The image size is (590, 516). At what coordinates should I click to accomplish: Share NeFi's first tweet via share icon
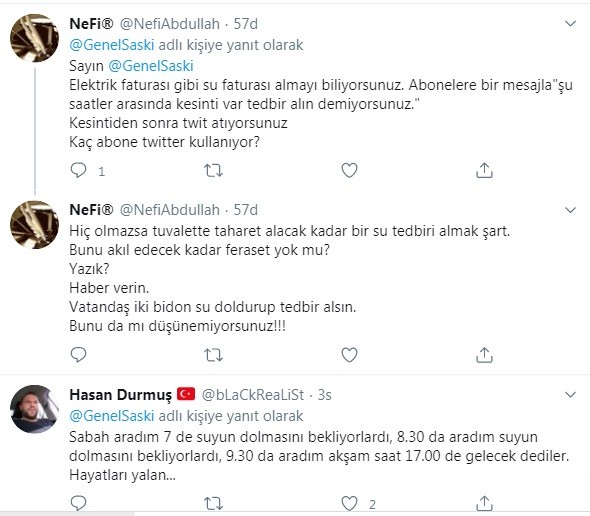click(x=484, y=170)
